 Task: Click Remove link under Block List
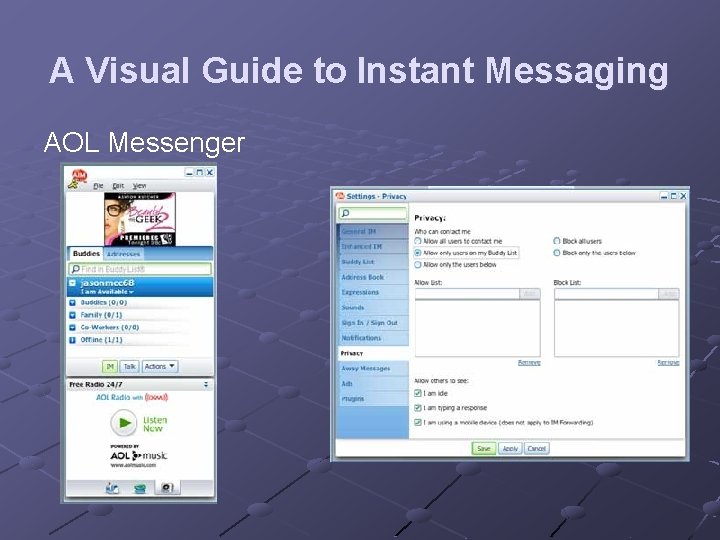(668, 363)
